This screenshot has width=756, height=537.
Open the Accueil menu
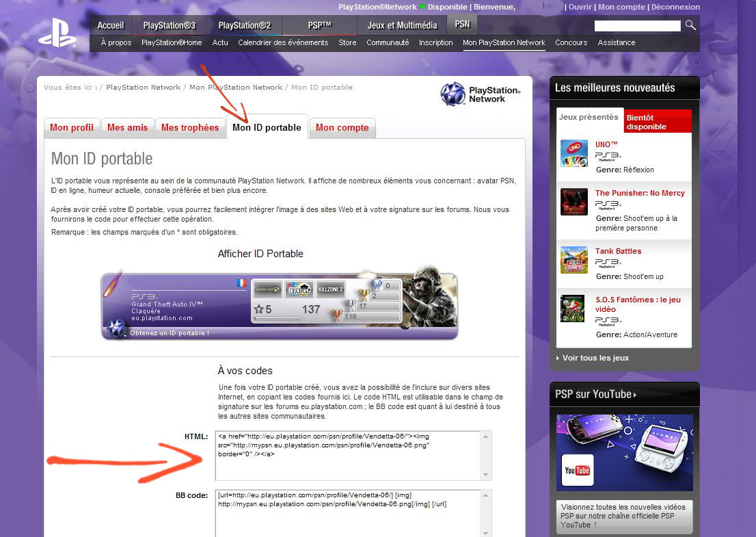pyautogui.click(x=111, y=25)
